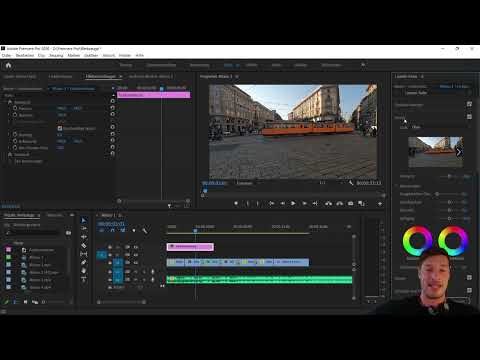Click the highlight tint color wheel
480x360 pixels.
pos(453,241)
